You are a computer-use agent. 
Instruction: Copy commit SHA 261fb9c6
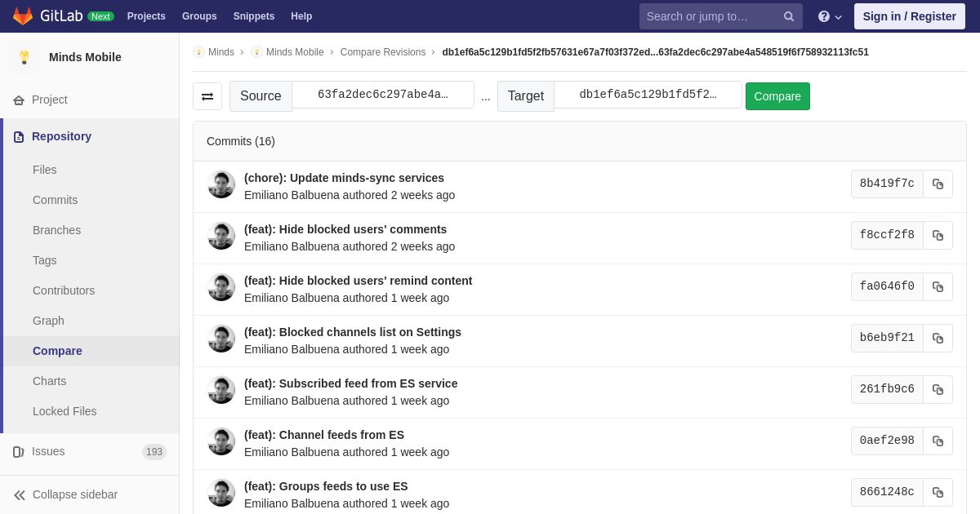(x=938, y=390)
